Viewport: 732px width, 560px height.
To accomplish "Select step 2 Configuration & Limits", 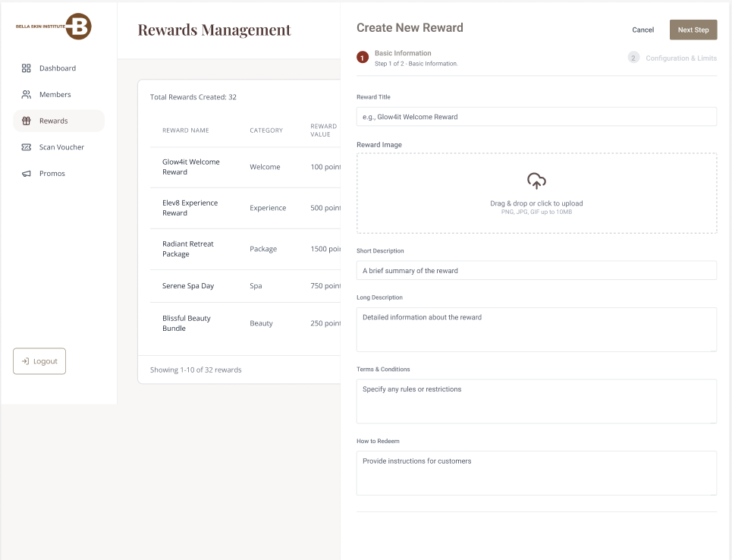I will tap(633, 57).
